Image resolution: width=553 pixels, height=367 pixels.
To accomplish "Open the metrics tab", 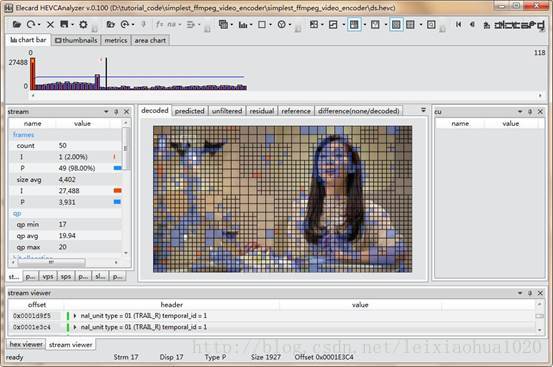I will [116, 40].
